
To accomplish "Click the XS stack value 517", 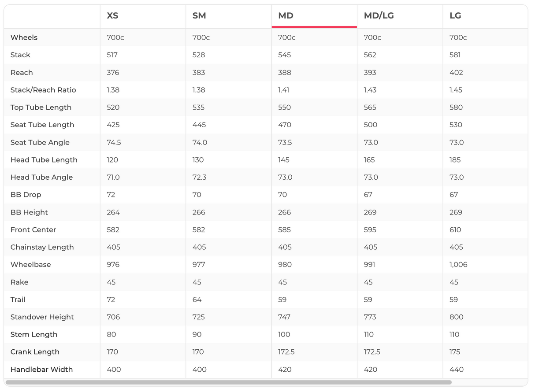I will pos(112,55).
